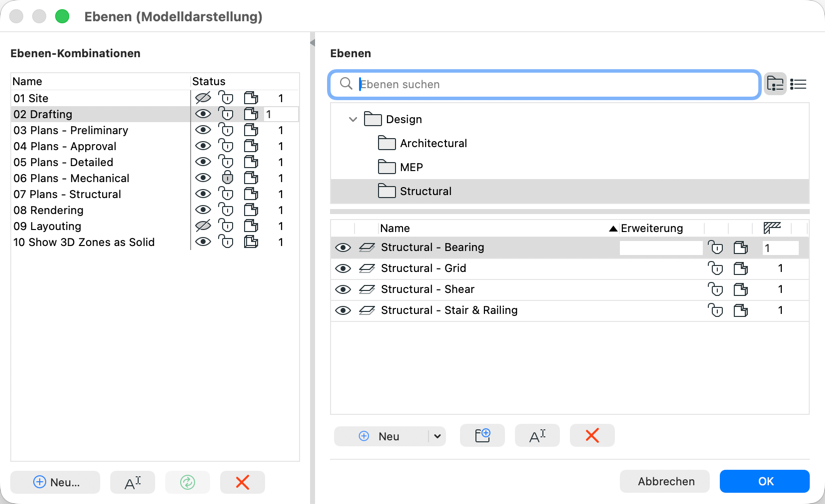
Task: Click rename button below layer combinations
Action: [133, 482]
